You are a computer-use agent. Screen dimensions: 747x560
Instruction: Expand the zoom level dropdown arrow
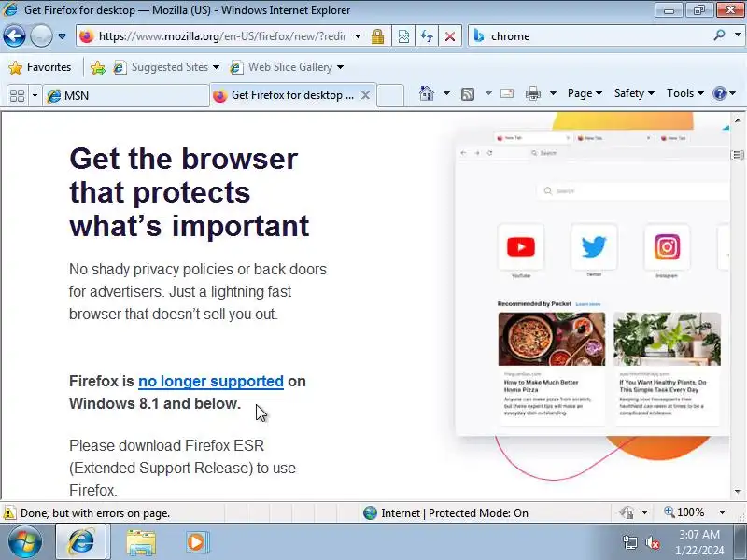[722, 512]
